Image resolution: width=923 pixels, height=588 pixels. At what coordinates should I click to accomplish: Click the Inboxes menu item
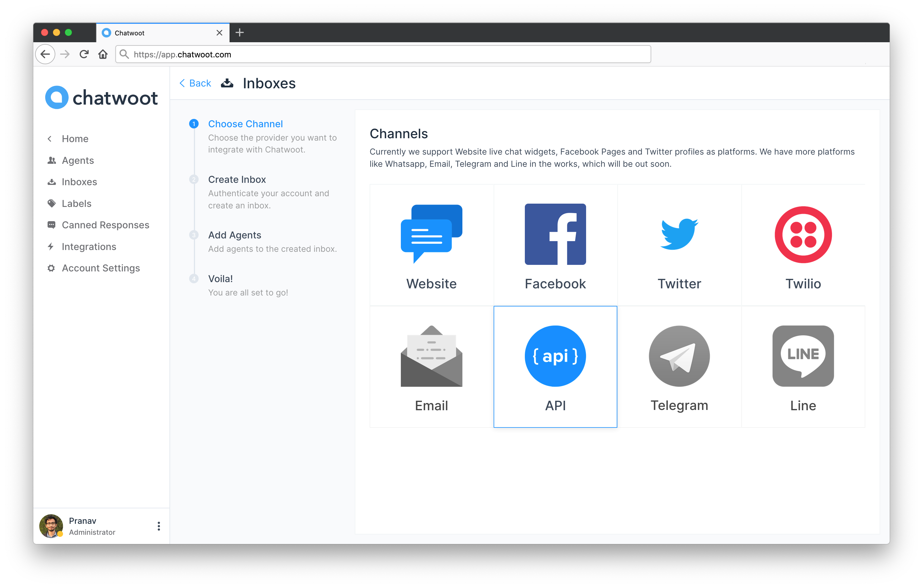click(x=79, y=182)
